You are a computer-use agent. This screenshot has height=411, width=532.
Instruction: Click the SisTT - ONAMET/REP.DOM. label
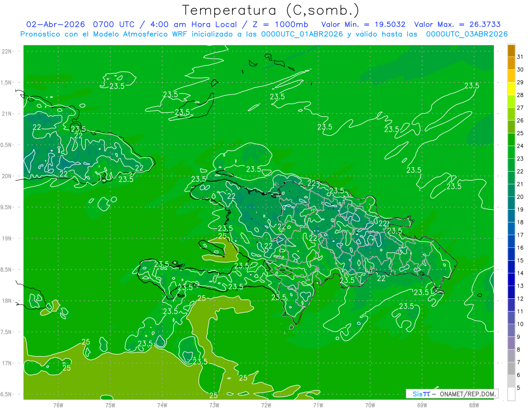(452, 394)
